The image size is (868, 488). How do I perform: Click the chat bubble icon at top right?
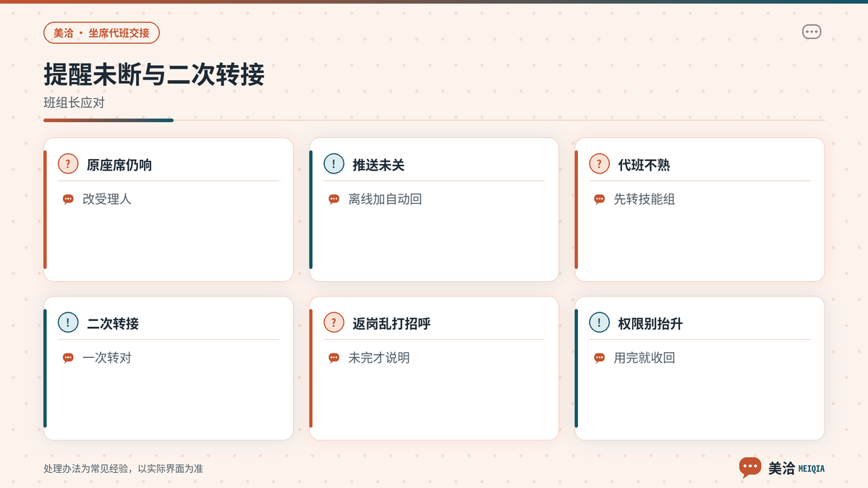click(812, 32)
